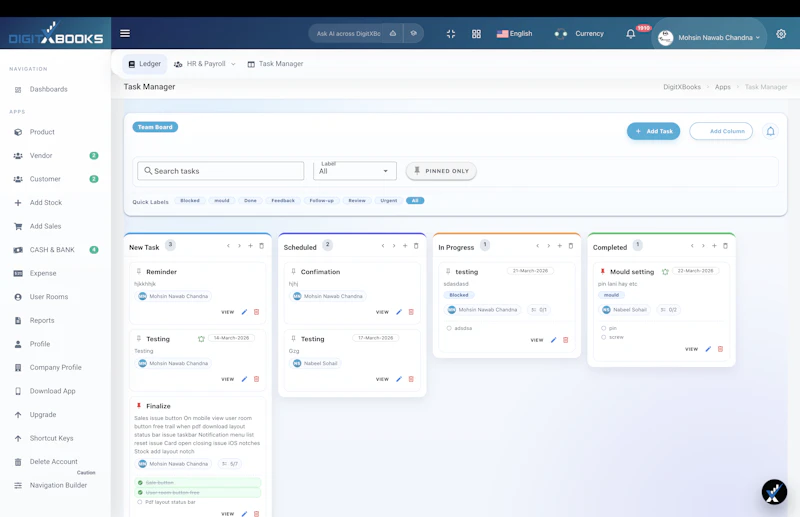
Task: Move In Progress column left
Action: coord(537,246)
